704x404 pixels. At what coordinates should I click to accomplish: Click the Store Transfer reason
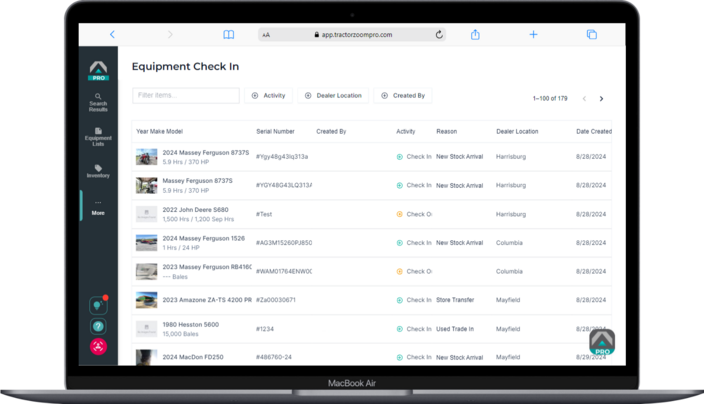[x=455, y=300]
